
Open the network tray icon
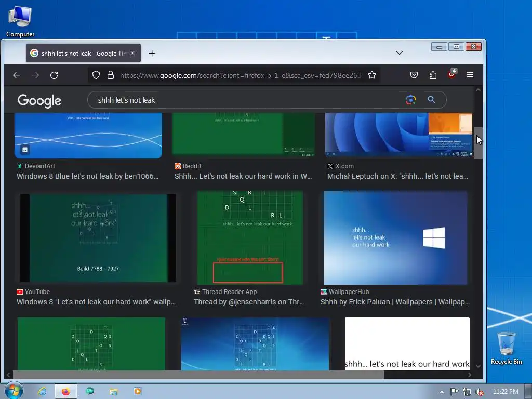(x=467, y=392)
